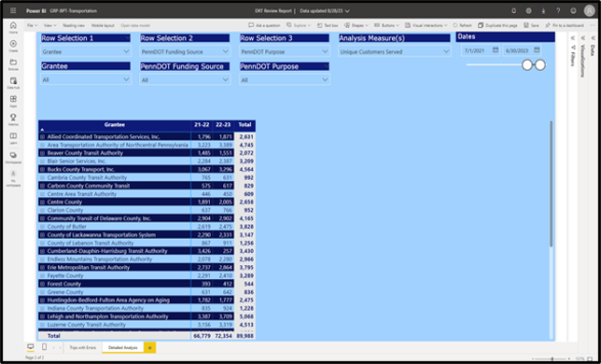Screen dimensions: 601x364
Task: Open Row Selection 1 Grantee dropdown
Action: 86,51
